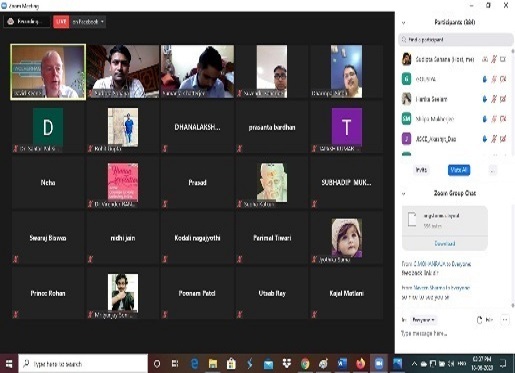Open chat more options ellipsis
Screen dimensions: 515x373
[x=505, y=320]
